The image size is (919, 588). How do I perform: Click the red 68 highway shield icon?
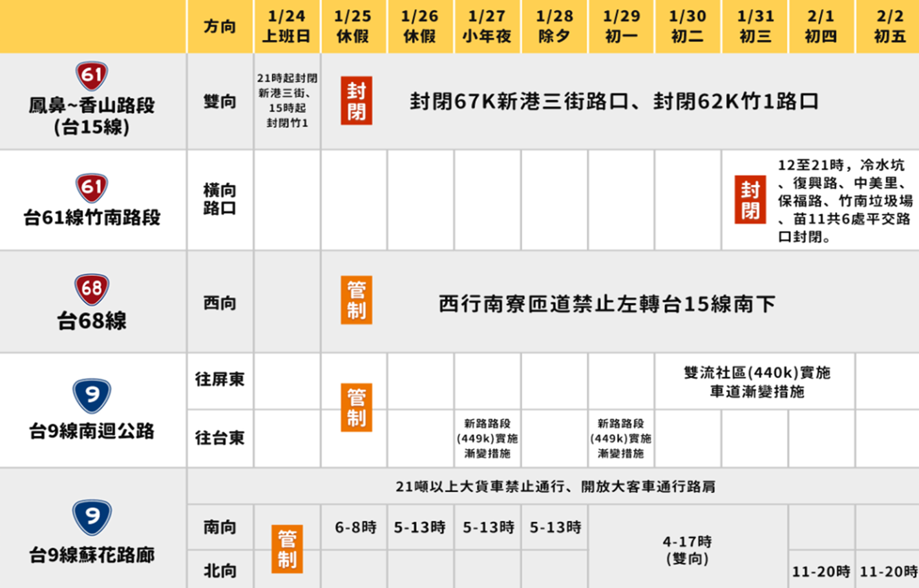pyautogui.click(x=92, y=289)
